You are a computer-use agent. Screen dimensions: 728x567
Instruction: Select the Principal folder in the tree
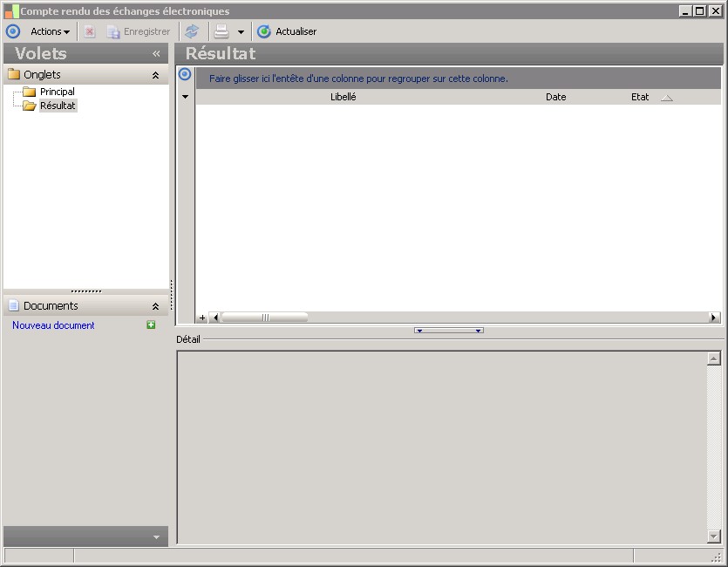pyautogui.click(x=58, y=92)
